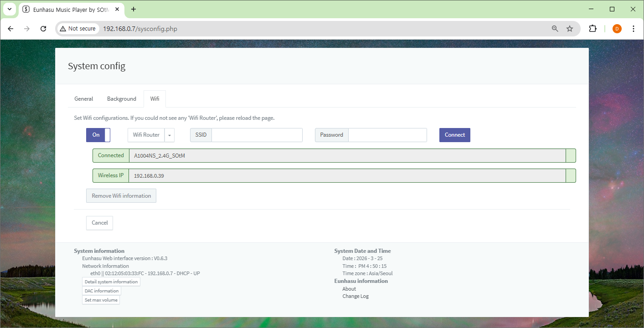Click the browser back arrow icon
Screen dimensions: 644x328
10,29
